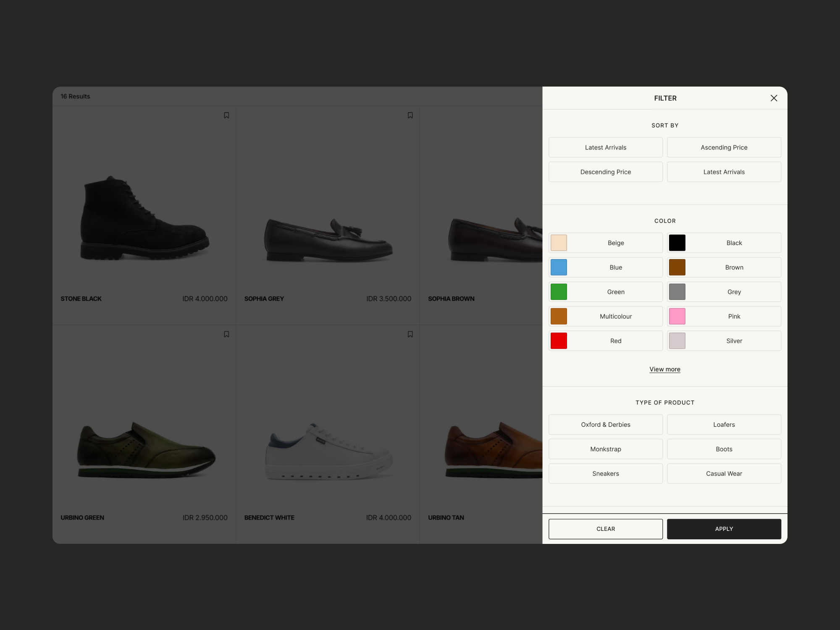The image size is (840, 630).
Task: Click the SOPHIA GREY product name
Action: pyautogui.click(x=264, y=299)
